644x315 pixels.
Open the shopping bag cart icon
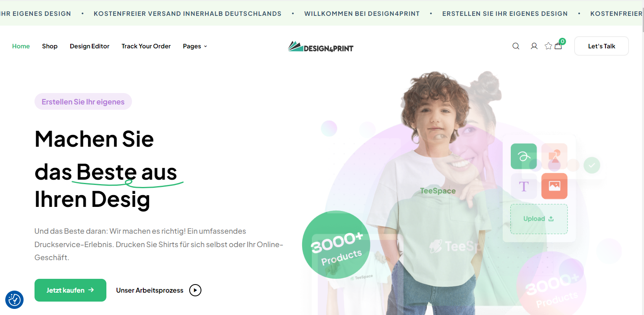559,46
